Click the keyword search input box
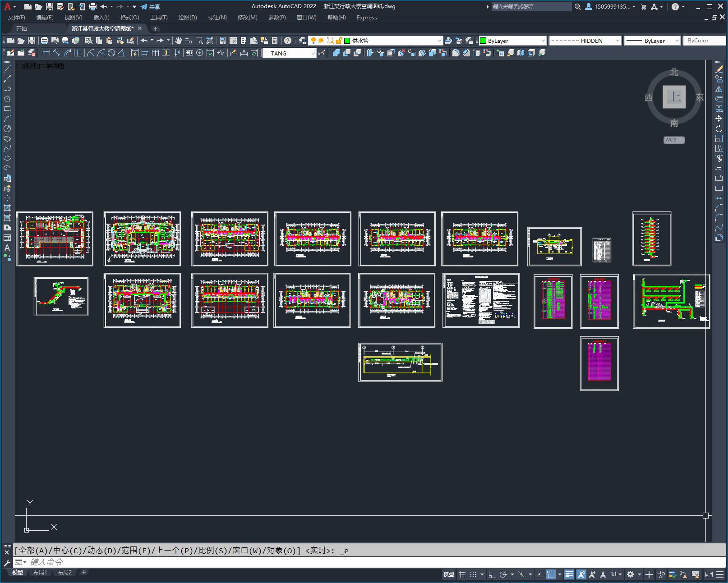Screen dimensions: 728x583 coord(531,7)
